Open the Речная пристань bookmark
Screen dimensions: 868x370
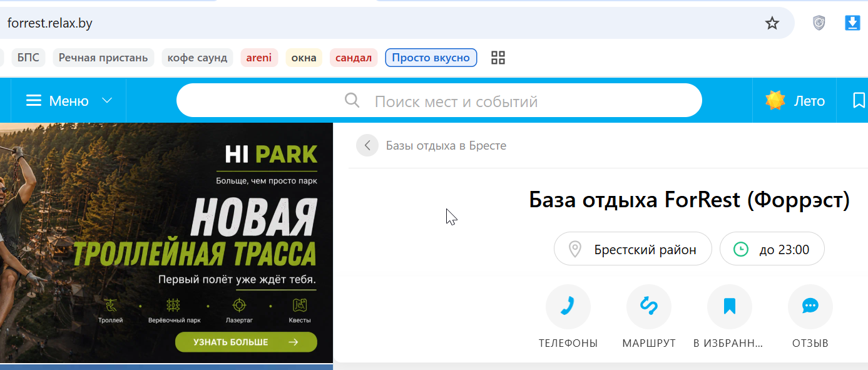103,58
